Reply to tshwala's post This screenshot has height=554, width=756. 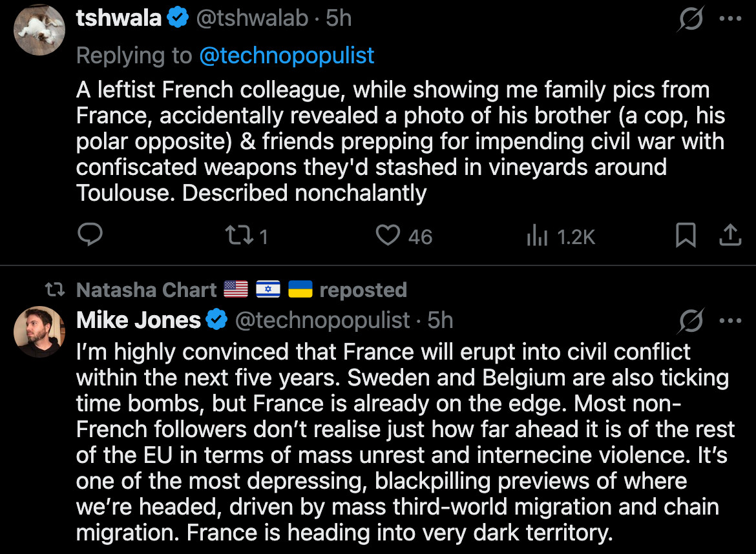tap(90, 236)
